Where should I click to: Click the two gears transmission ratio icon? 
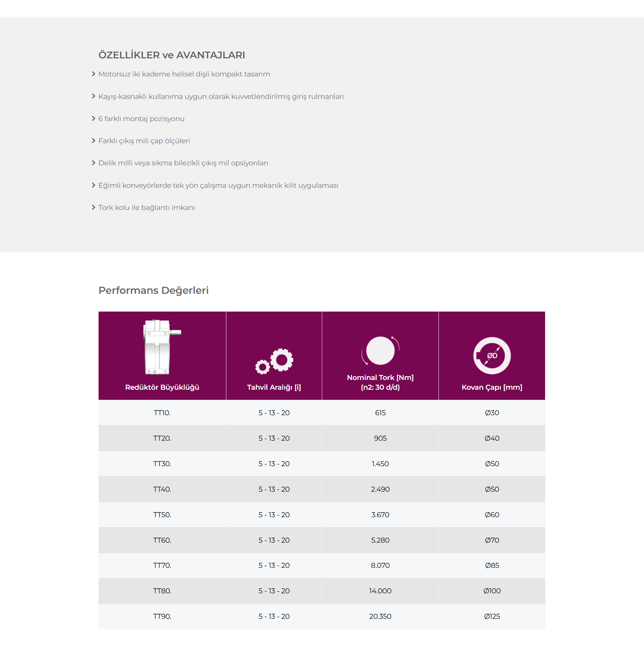coord(274,361)
